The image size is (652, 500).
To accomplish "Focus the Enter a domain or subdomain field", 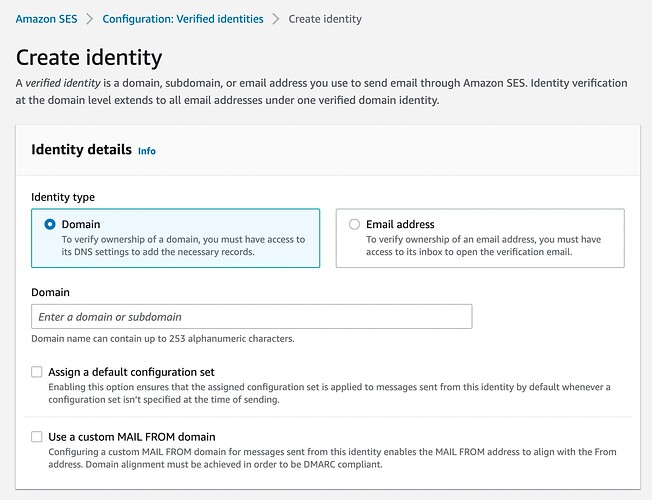I will click(x=252, y=317).
